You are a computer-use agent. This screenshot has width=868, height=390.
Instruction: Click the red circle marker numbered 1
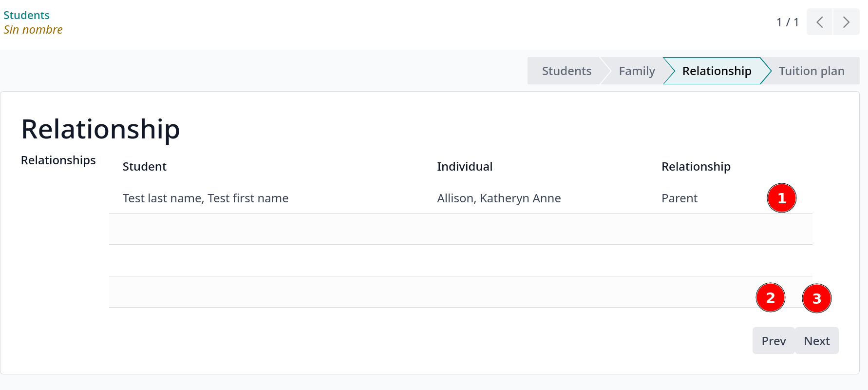[x=781, y=198]
